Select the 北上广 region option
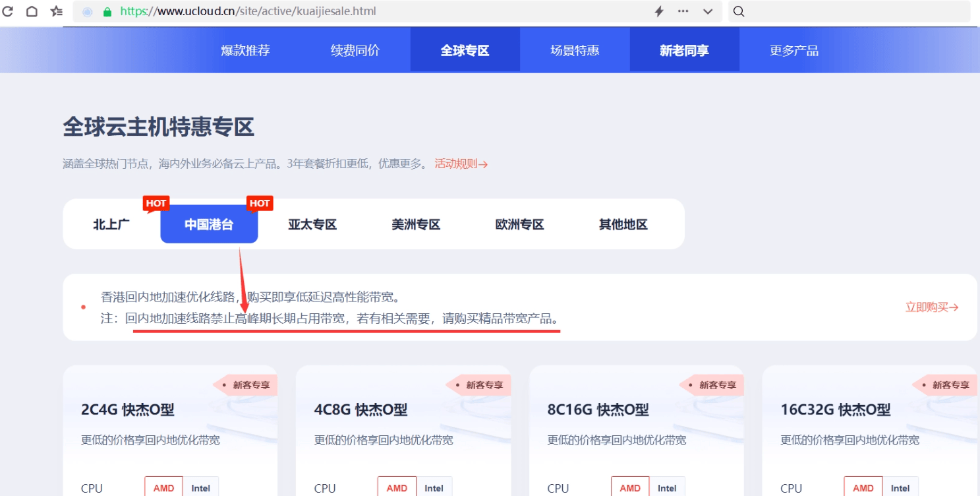 [111, 224]
